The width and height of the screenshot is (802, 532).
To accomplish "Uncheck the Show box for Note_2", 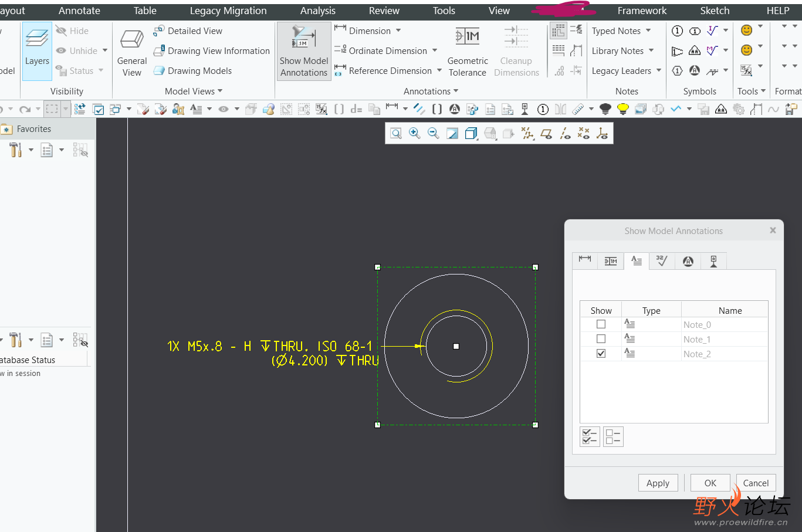I will [x=601, y=354].
